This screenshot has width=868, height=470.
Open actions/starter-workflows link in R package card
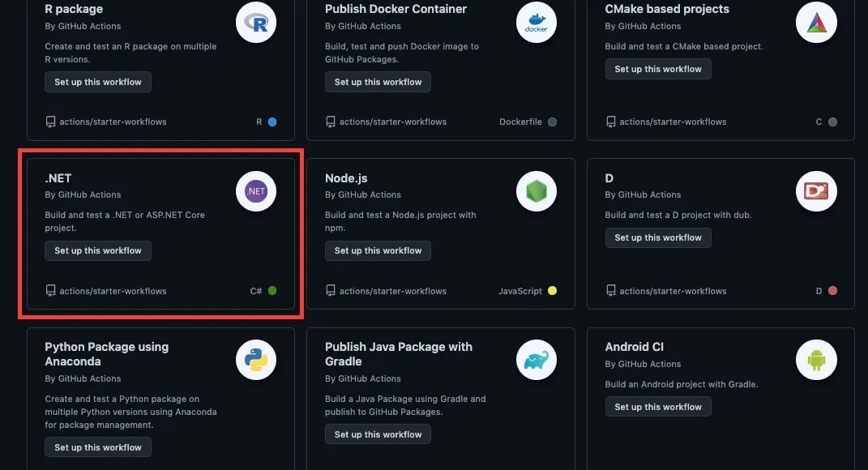pyautogui.click(x=113, y=122)
